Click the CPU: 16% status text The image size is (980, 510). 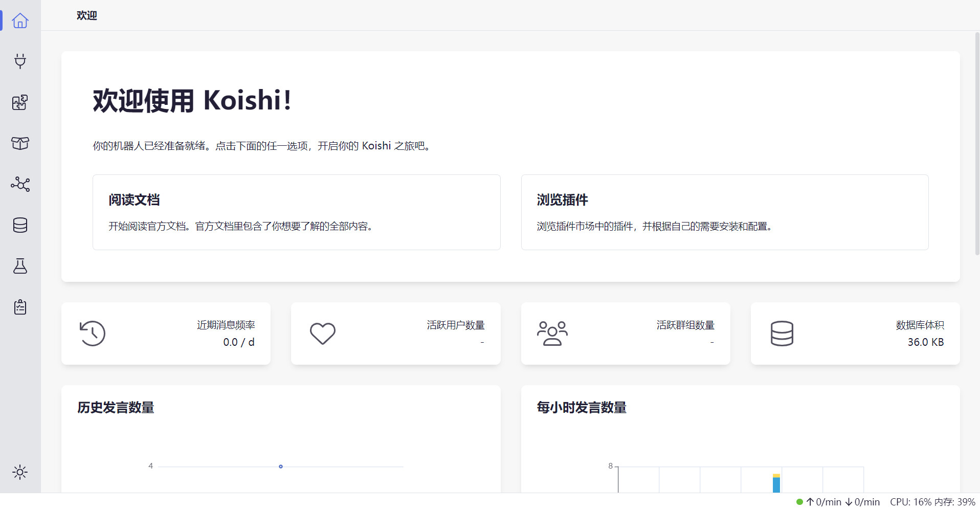point(911,502)
